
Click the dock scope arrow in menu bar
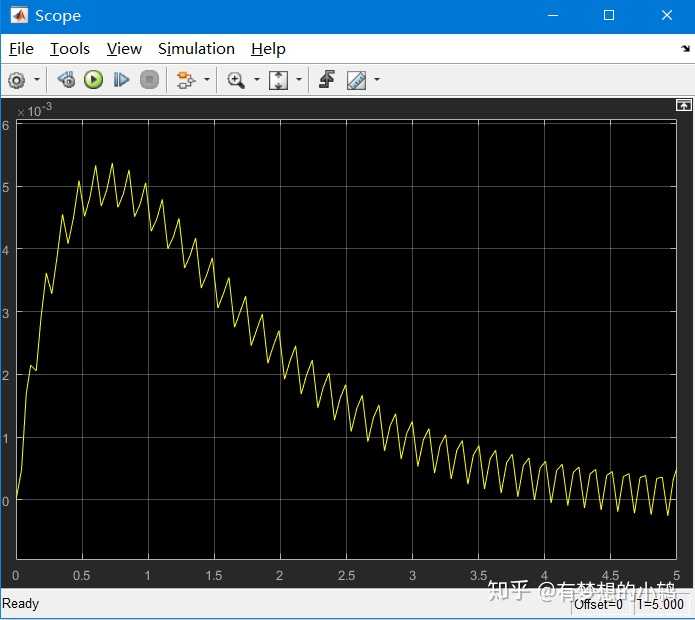tap(686, 48)
